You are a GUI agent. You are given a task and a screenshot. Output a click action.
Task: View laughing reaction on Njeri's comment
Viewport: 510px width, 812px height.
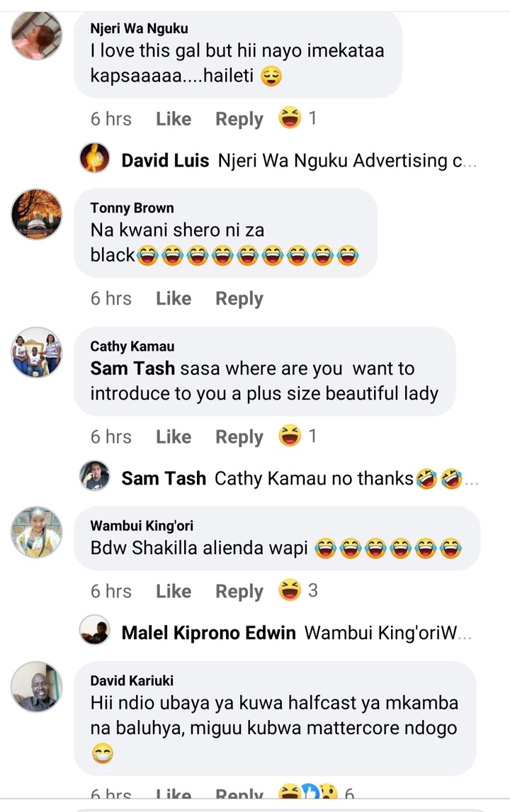click(297, 118)
